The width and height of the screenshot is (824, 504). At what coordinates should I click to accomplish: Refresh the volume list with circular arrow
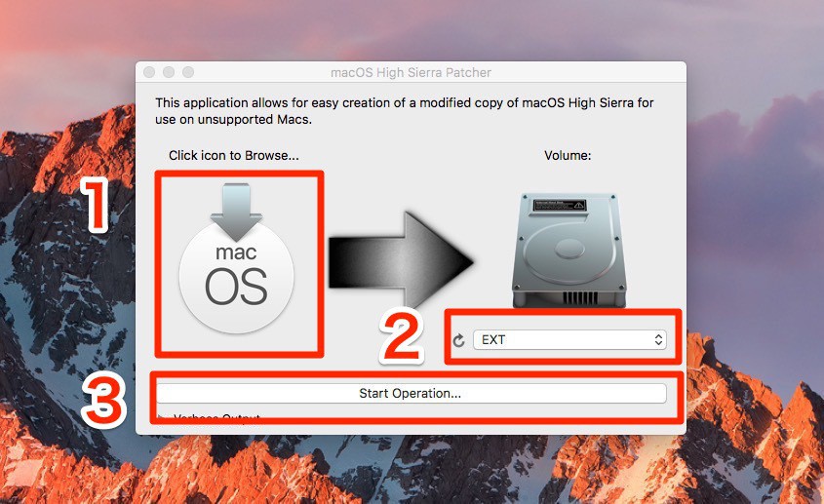(458, 340)
